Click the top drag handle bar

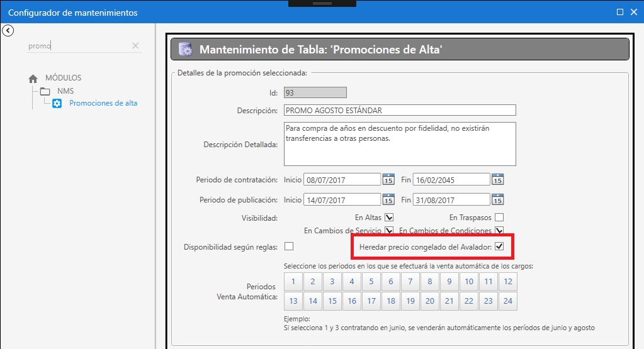[x=322, y=3]
